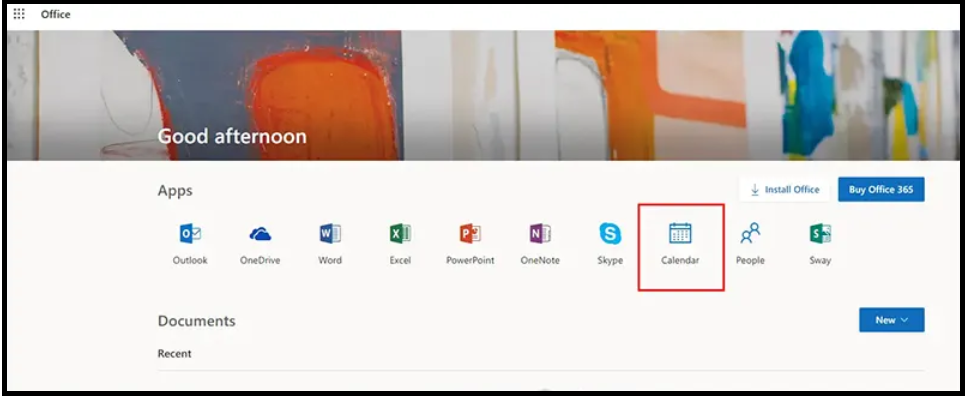Open the Word app
The image size is (966, 396).
330,244
